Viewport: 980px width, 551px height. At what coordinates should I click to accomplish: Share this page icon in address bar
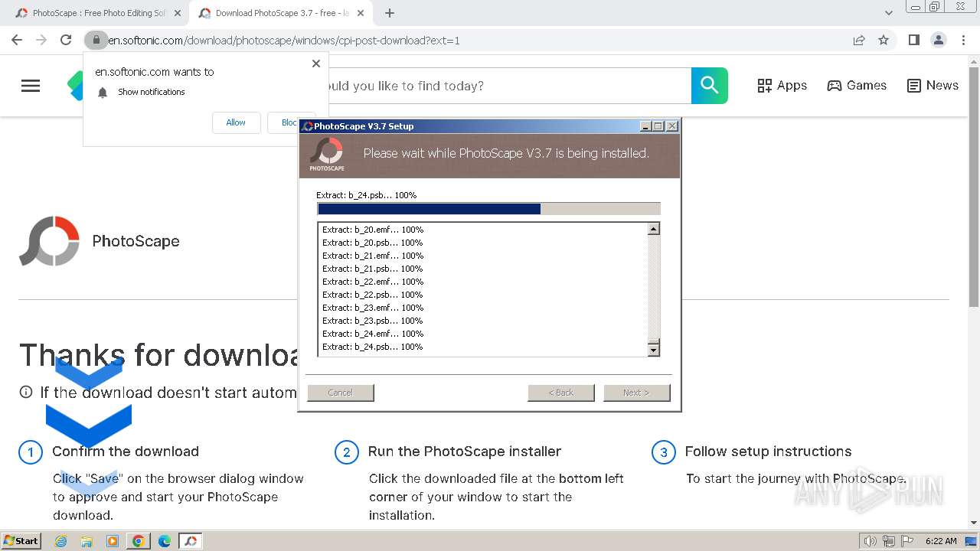click(859, 41)
